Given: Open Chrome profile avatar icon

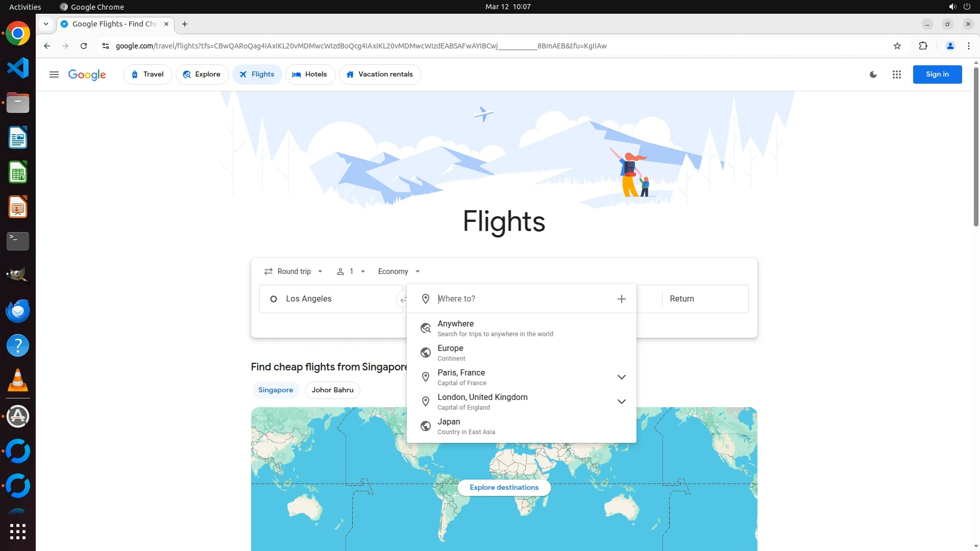Looking at the screenshot, I should click(x=950, y=46).
